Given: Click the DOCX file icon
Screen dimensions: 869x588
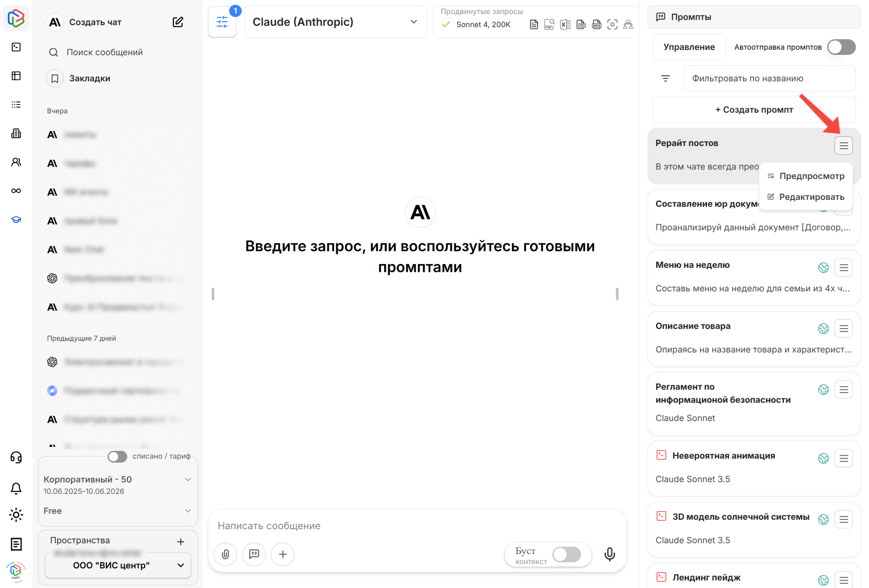Looking at the screenshot, I should tap(597, 24).
